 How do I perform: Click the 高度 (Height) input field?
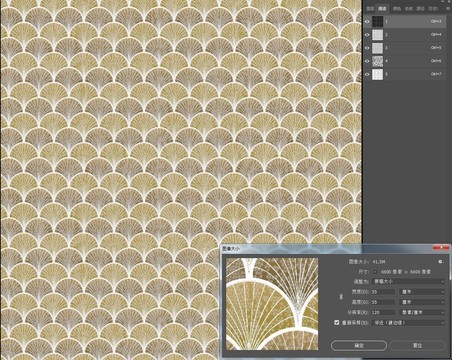point(383,302)
